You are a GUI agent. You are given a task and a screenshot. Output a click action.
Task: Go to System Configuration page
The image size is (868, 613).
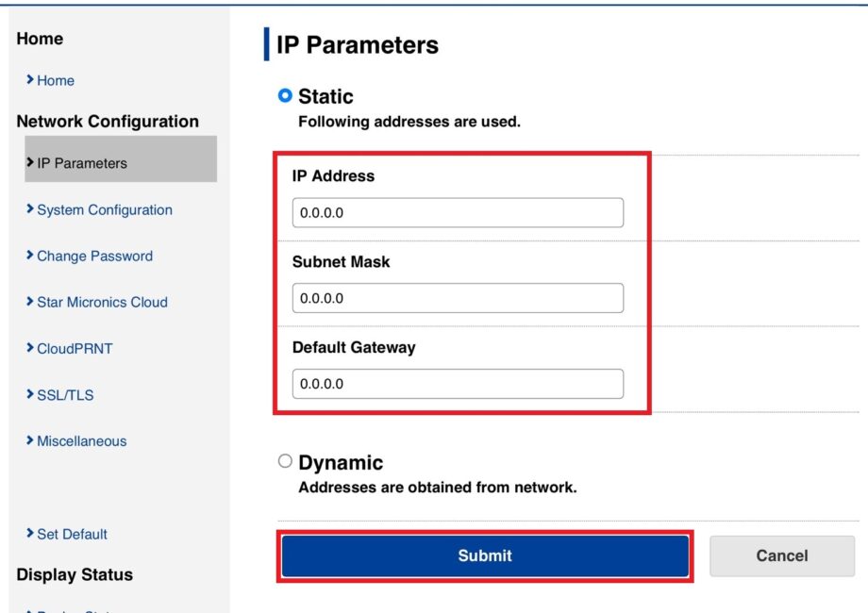point(104,210)
